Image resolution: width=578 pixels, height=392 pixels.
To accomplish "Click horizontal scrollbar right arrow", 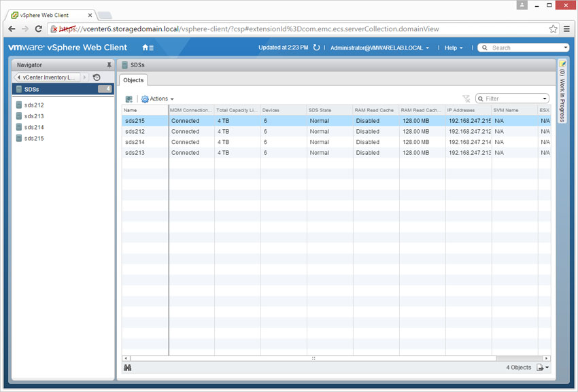I will tap(546, 358).
